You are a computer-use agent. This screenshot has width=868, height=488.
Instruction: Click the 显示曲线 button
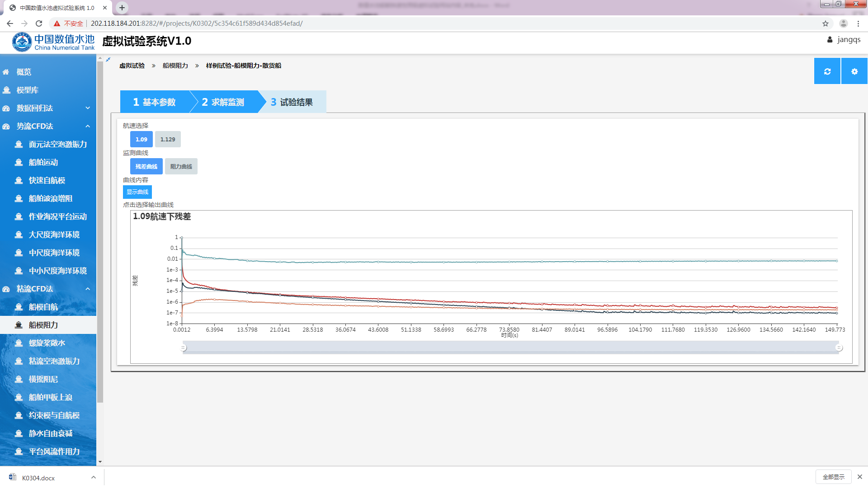[x=137, y=192]
